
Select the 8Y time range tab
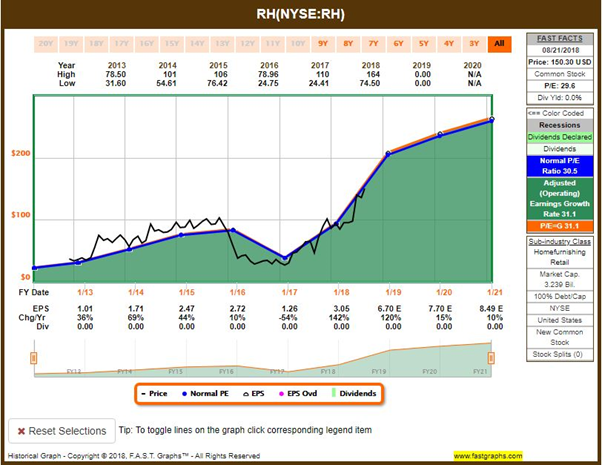[x=348, y=44]
